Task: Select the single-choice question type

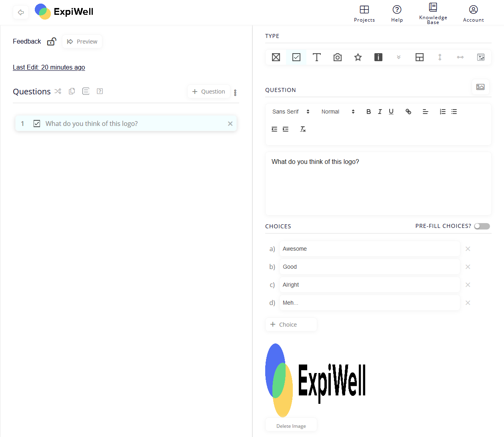Action: [276, 57]
